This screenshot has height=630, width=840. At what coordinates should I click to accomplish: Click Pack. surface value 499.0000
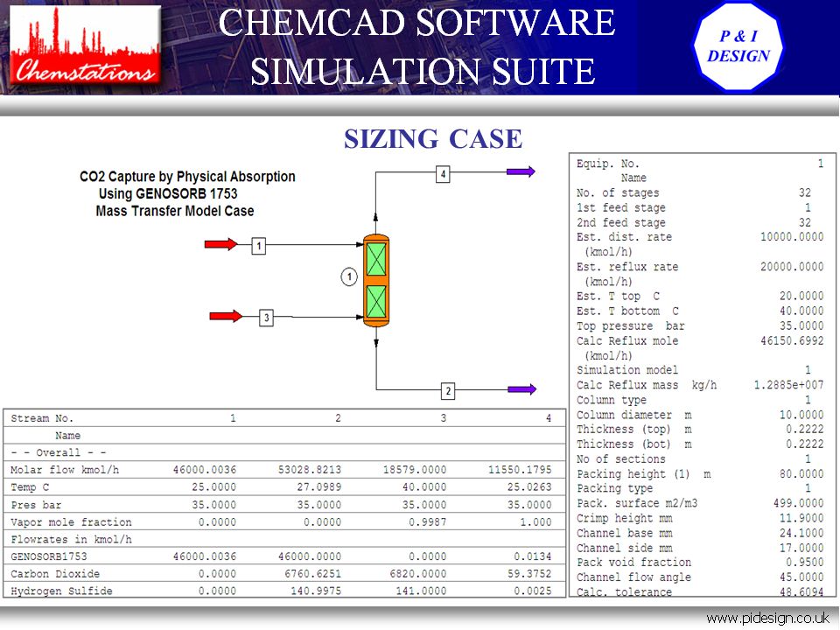click(x=798, y=504)
